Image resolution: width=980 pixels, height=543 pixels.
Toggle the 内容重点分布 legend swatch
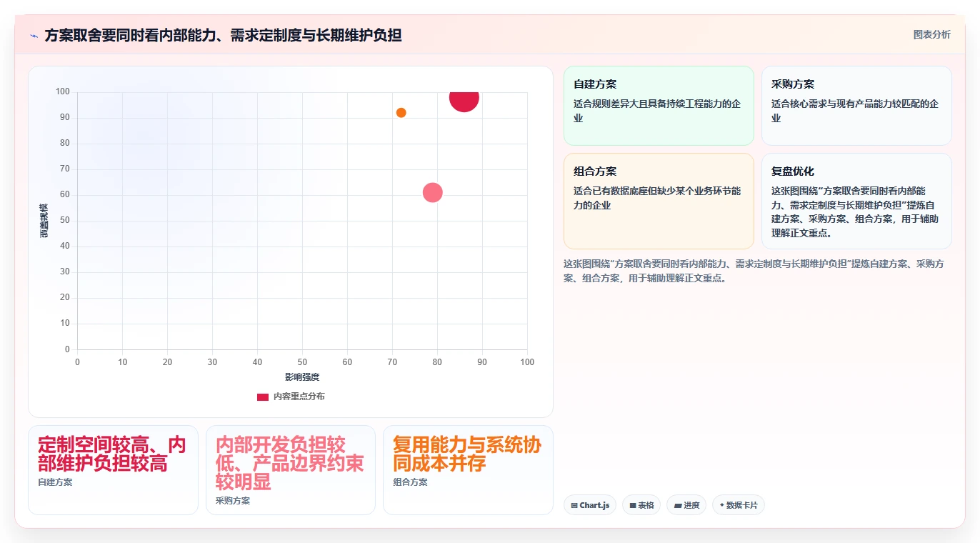(x=263, y=397)
